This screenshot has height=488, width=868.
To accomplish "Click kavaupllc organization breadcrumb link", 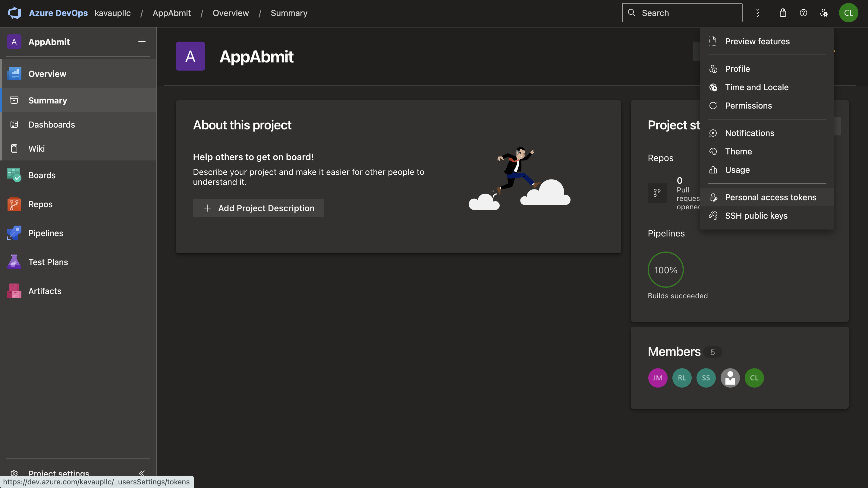I will coord(112,13).
